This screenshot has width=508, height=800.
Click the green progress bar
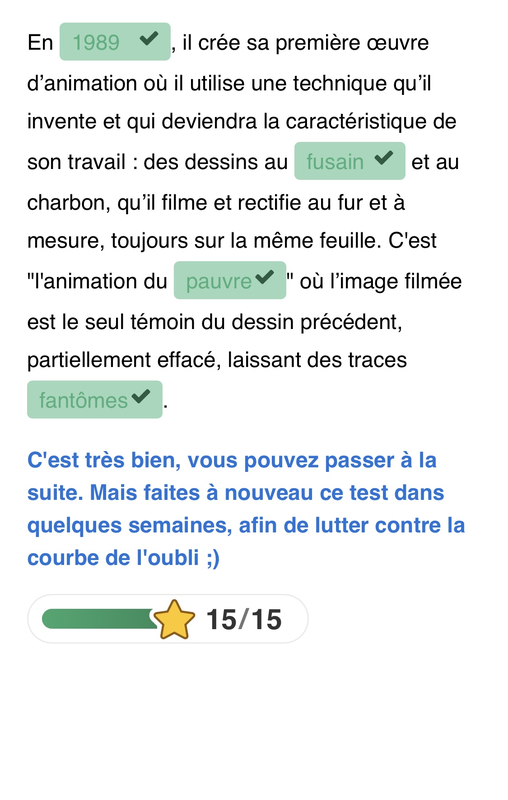tap(99, 618)
